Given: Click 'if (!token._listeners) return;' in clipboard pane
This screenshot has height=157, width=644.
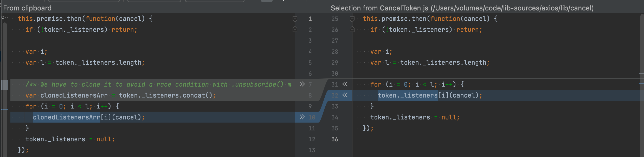Looking at the screenshot, I should 81,29.
